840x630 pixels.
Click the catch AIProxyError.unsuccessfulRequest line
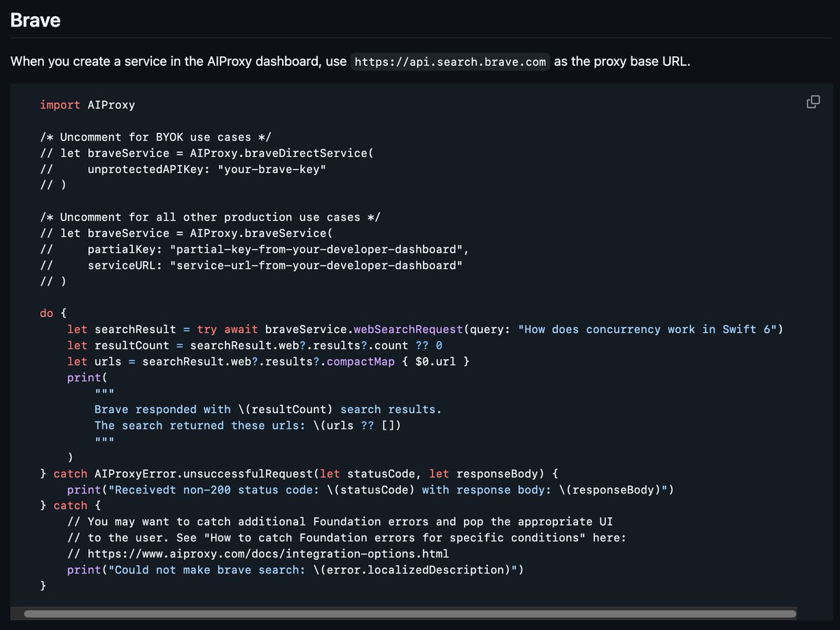click(x=299, y=474)
